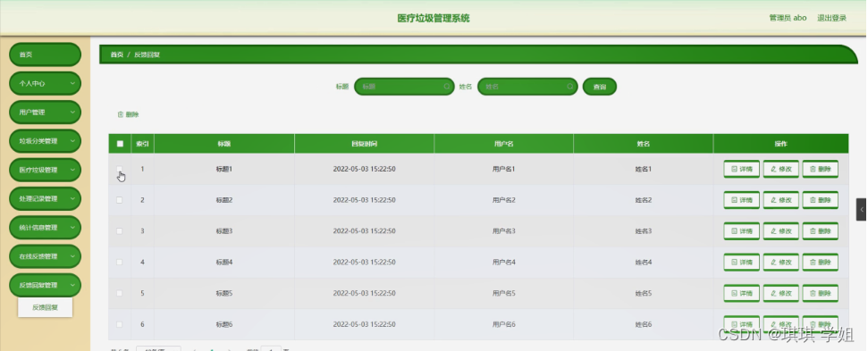
Task: Click 删除 for row 标题2
Action: coord(820,200)
